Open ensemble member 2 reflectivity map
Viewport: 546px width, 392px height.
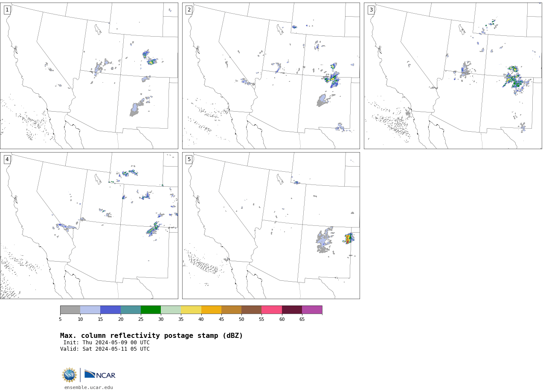[271, 76]
